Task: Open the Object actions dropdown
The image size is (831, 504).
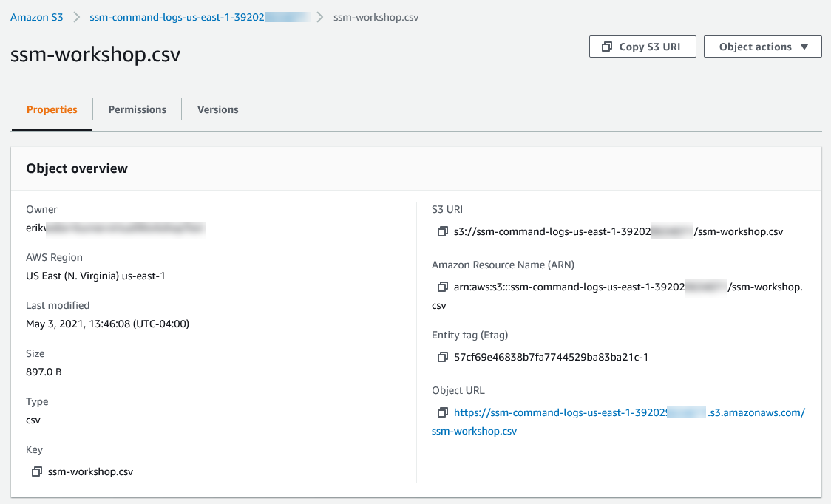Action: pyautogui.click(x=763, y=47)
